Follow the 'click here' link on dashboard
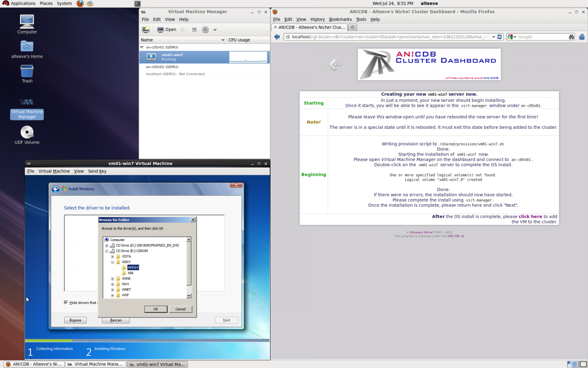588x368 pixels. tap(530, 216)
